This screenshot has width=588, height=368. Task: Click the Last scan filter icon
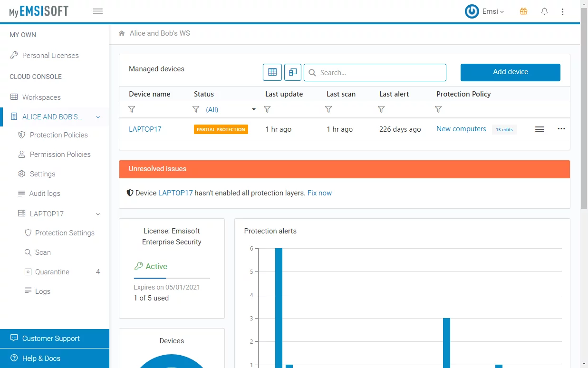pyautogui.click(x=328, y=109)
